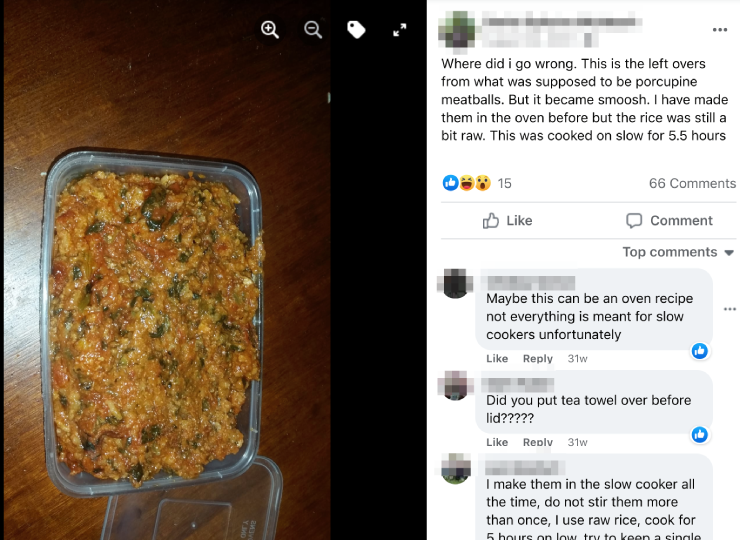
Task: Zoom in on the photo
Action: (270, 30)
